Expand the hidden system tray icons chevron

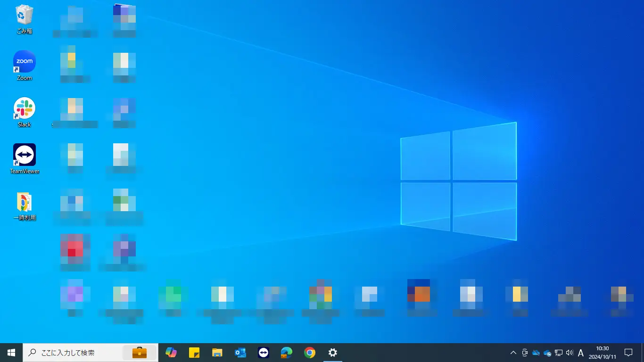pos(513,353)
